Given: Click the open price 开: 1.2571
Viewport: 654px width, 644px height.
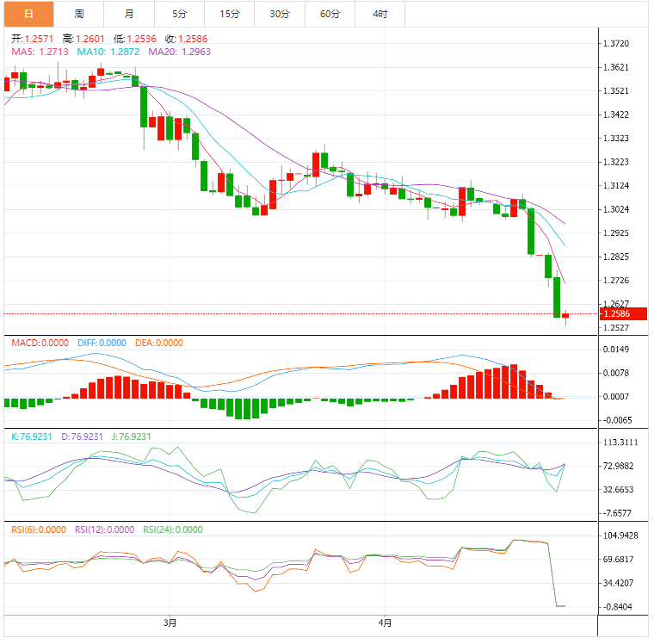Looking at the screenshot, I should tap(33, 39).
